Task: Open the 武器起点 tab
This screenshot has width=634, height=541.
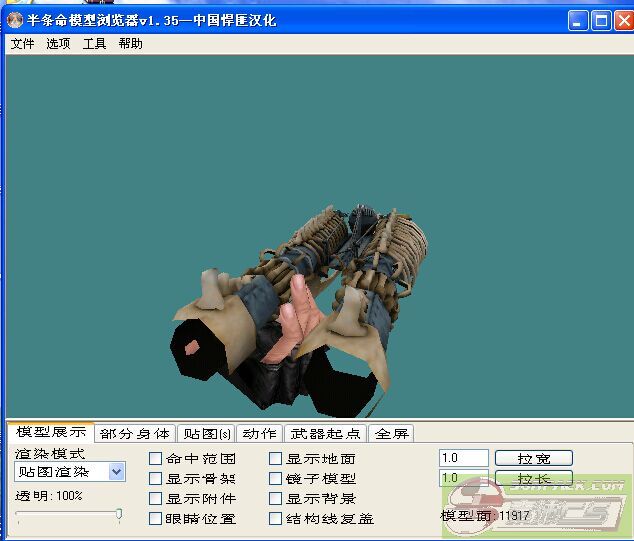Action: click(x=325, y=434)
